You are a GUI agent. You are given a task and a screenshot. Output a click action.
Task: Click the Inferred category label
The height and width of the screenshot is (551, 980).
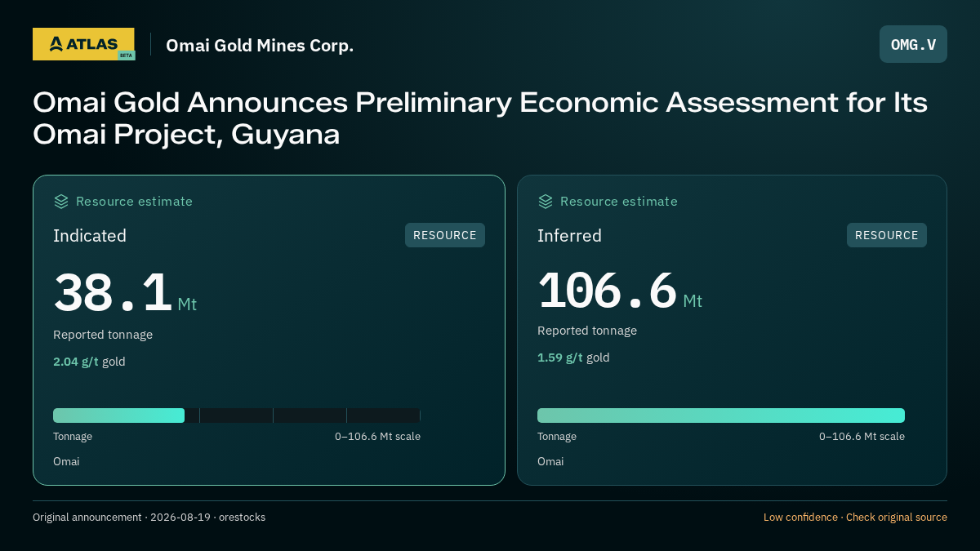point(569,236)
